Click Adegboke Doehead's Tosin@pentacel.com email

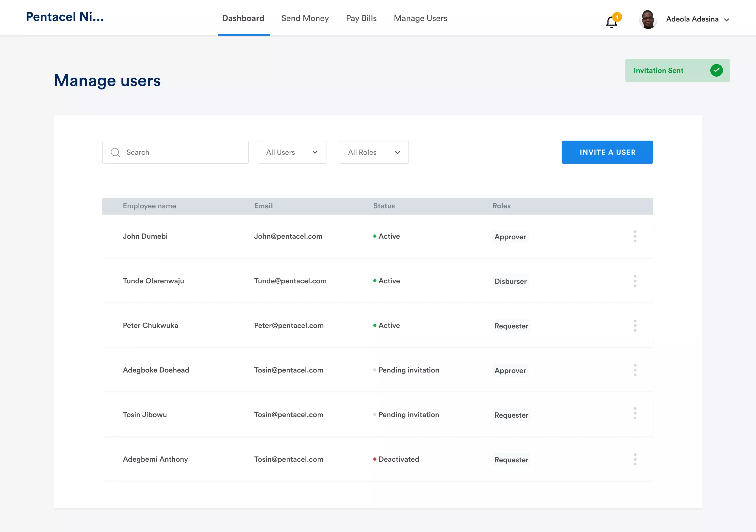pyautogui.click(x=289, y=370)
